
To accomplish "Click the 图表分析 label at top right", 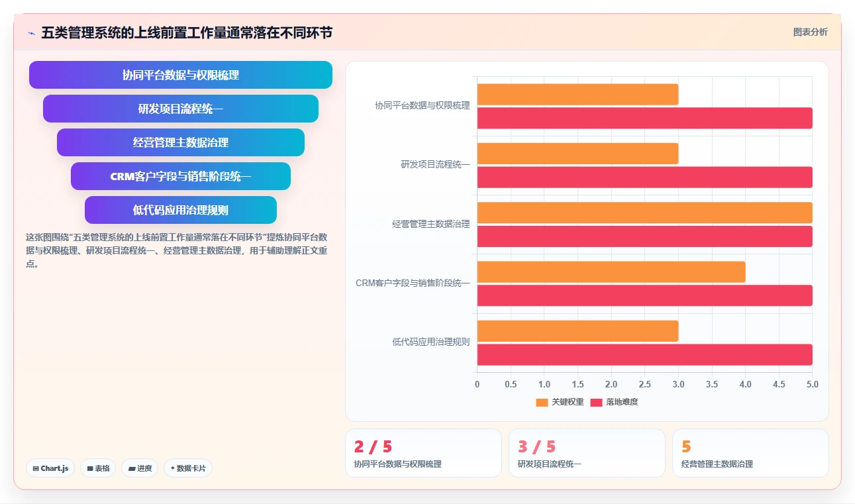I will pyautogui.click(x=810, y=32).
